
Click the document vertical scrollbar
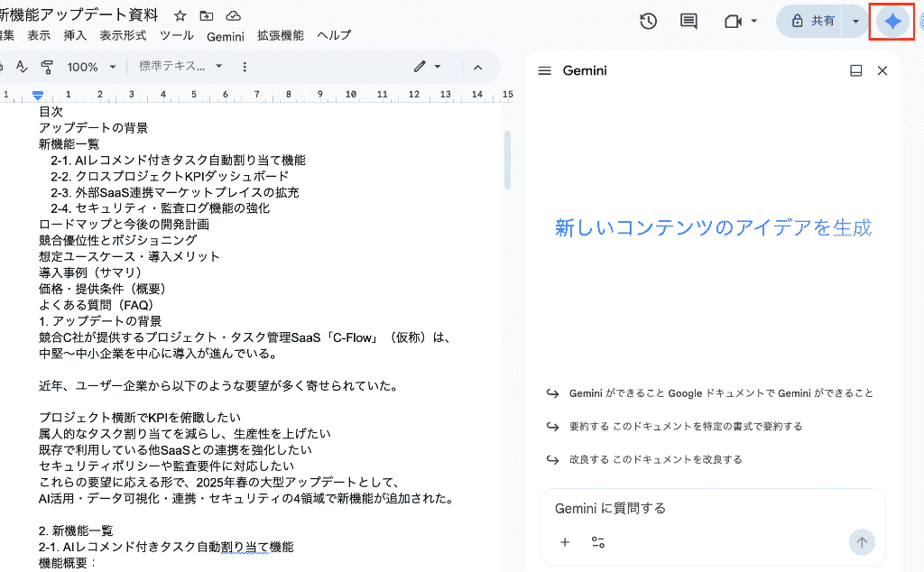point(507,161)
